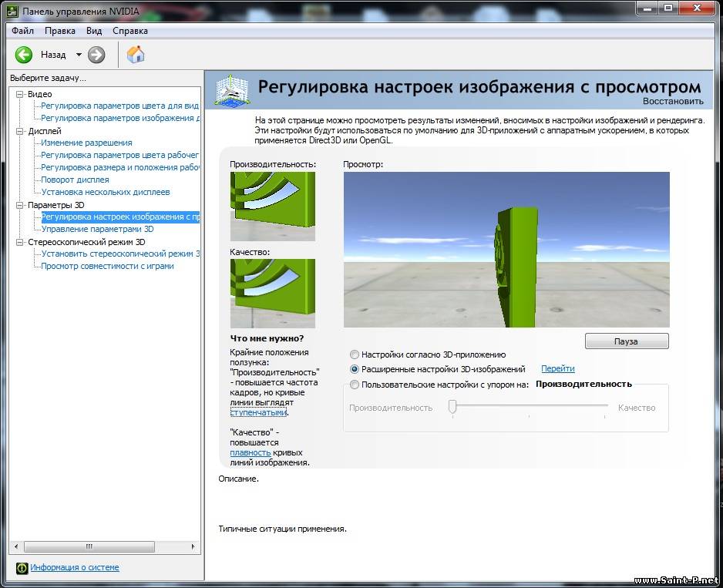This screenshot has height=588, width=723.
Task: Select Регулировка размера и положения рабочего стола
Action: tap(120, 168)
